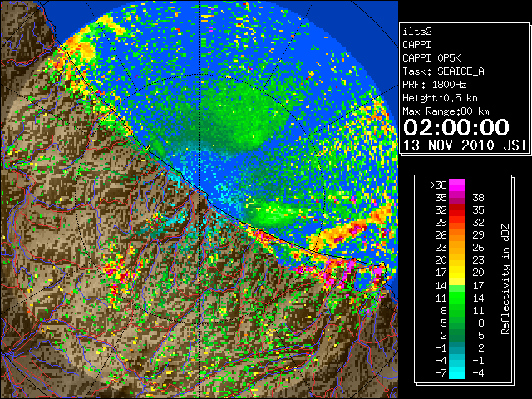Screen dimensions: 532x399
Task: Click the "-7" legend label
Action: point(441,373)
